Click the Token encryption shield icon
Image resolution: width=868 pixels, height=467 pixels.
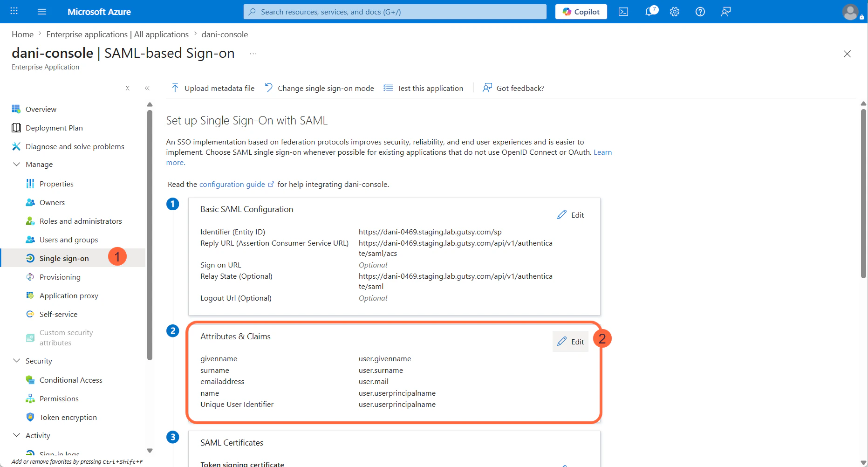[30, 417]
